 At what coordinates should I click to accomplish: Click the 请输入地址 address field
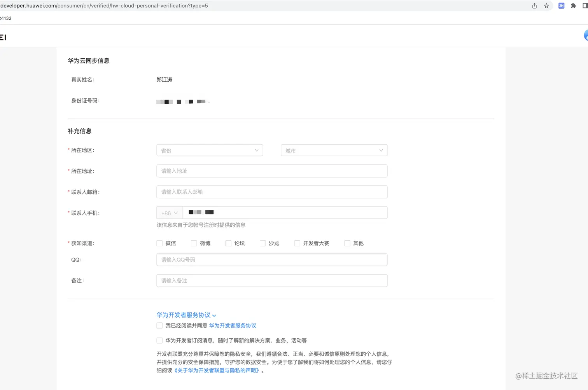point(272,171)
